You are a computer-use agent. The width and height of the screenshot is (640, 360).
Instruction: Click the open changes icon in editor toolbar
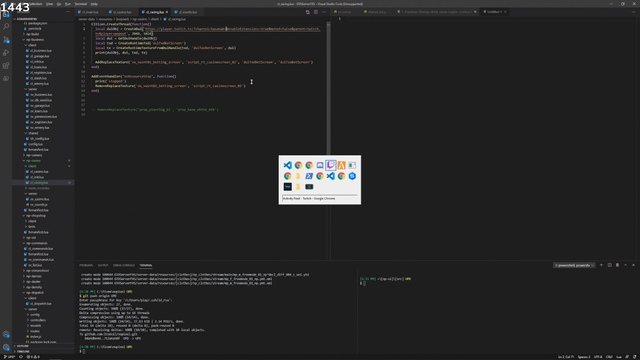coord(308,12)
